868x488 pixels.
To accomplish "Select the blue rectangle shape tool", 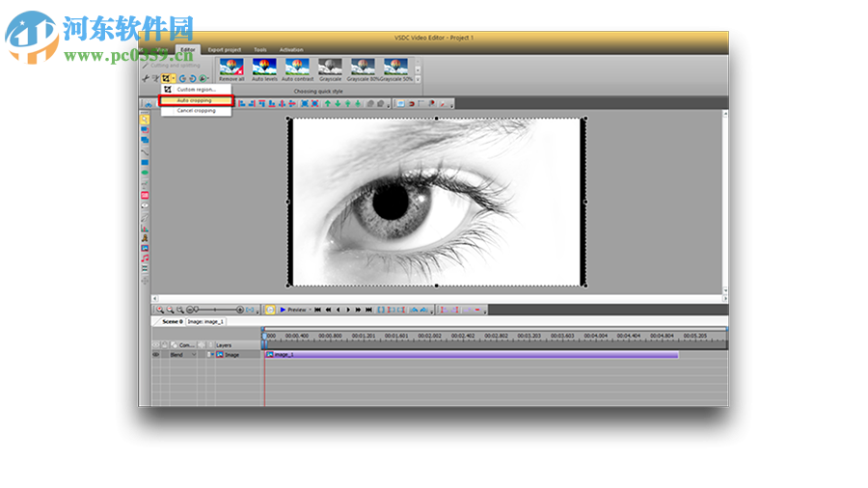I will coord(145,163).
